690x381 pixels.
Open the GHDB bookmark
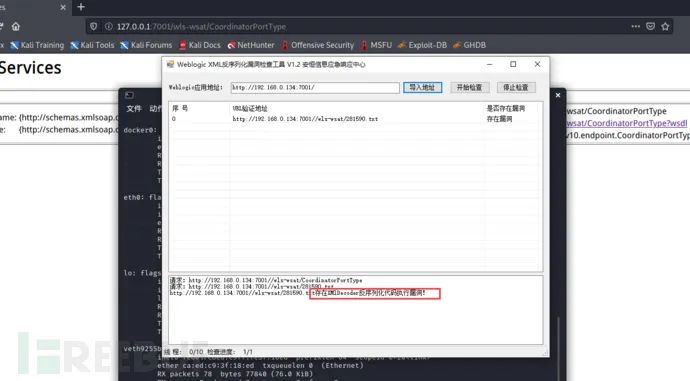pos(470,45)
